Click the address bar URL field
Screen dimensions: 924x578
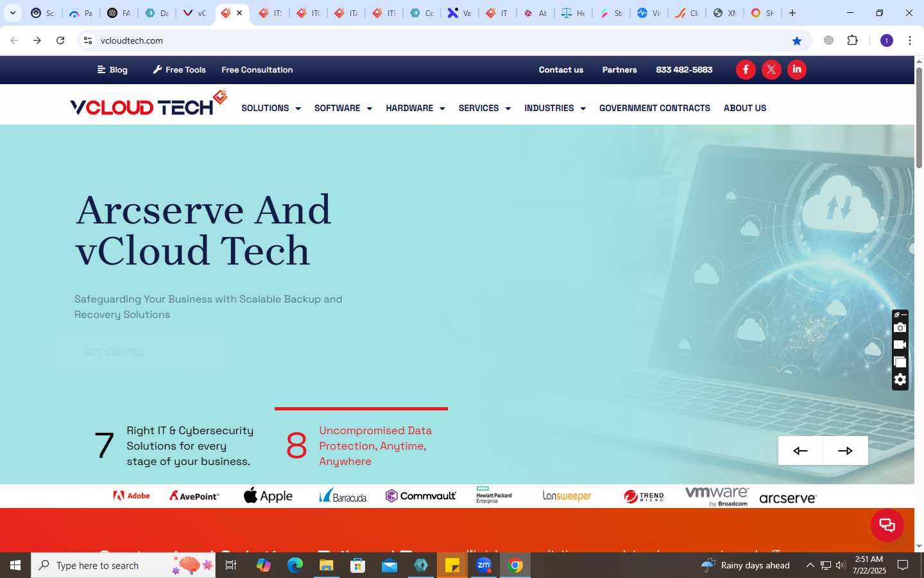pos(443,40)
